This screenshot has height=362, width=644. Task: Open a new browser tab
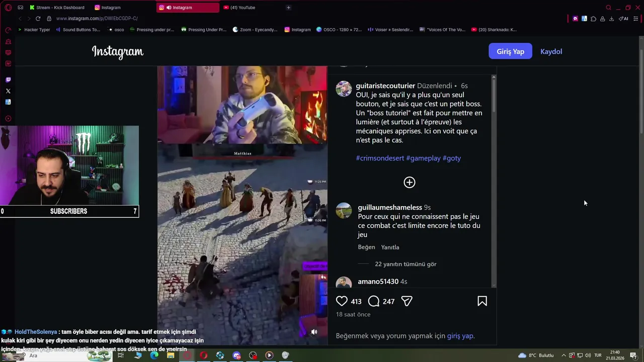click(288, 8)
